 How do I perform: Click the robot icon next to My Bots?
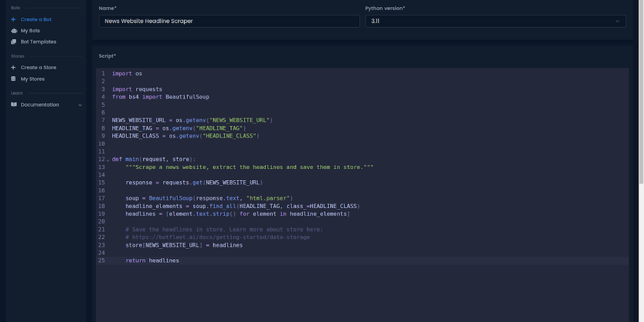pyautogui.click(x=13, y=31)
